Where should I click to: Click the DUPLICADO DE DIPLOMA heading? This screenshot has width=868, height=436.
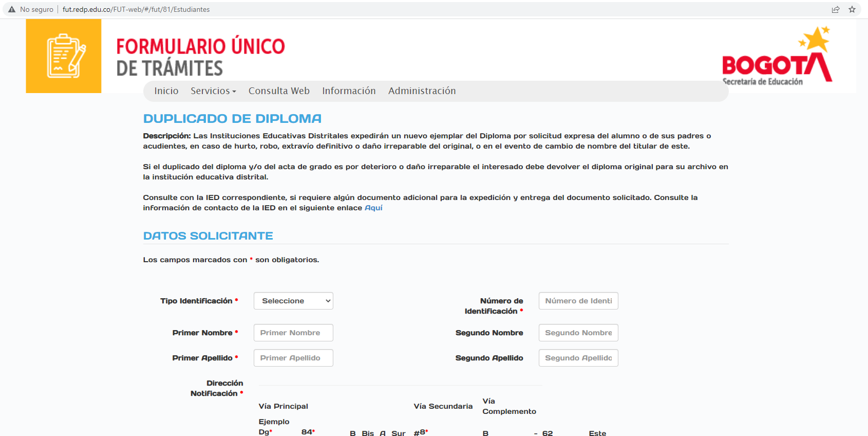pos(232,119)
